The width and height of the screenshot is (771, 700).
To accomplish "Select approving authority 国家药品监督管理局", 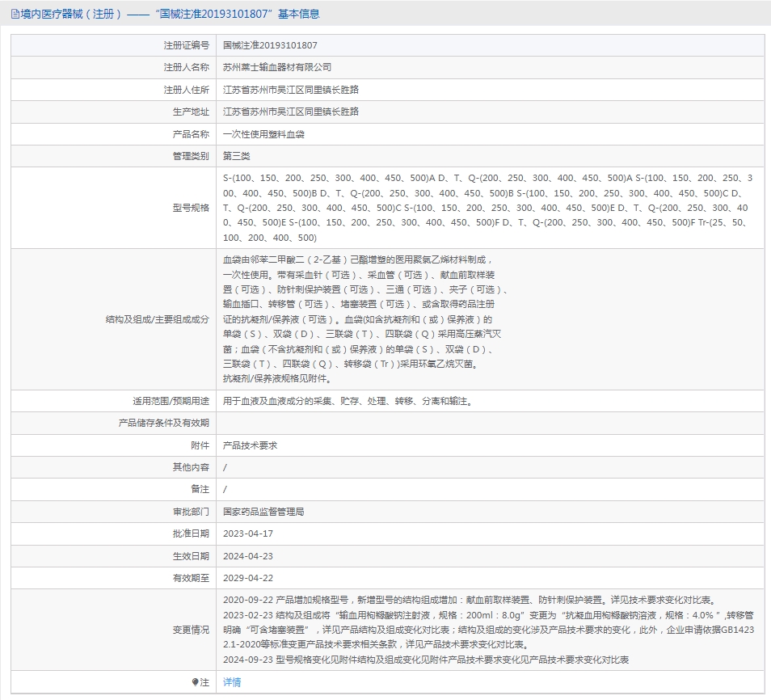I will 263,512.
